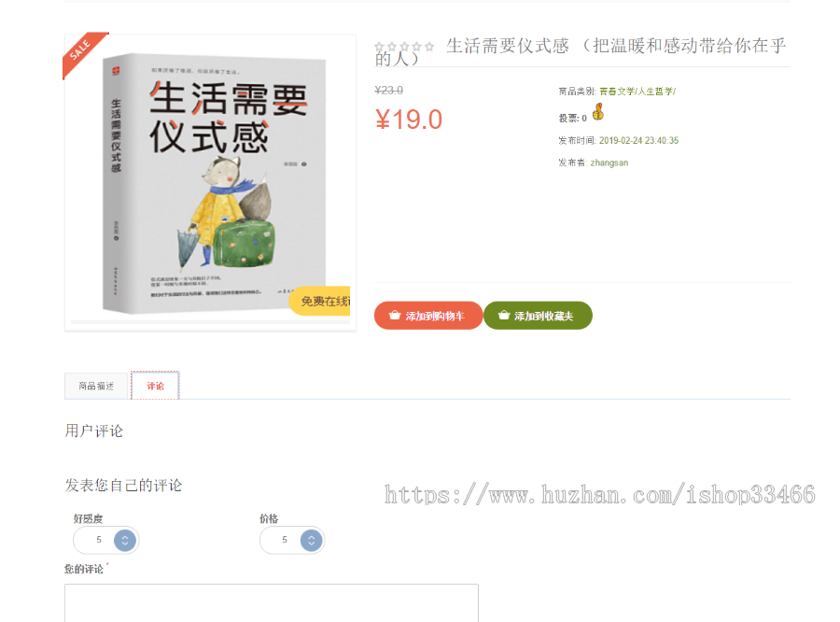
Task: Open the 价格 rating spinner arrows
Action: [x=311, y=540]
